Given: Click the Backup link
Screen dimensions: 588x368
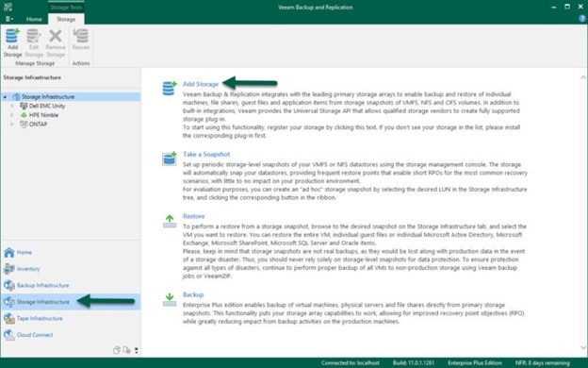Looking at the screenshot, I should pyautogui.click(x=193, y=294).
